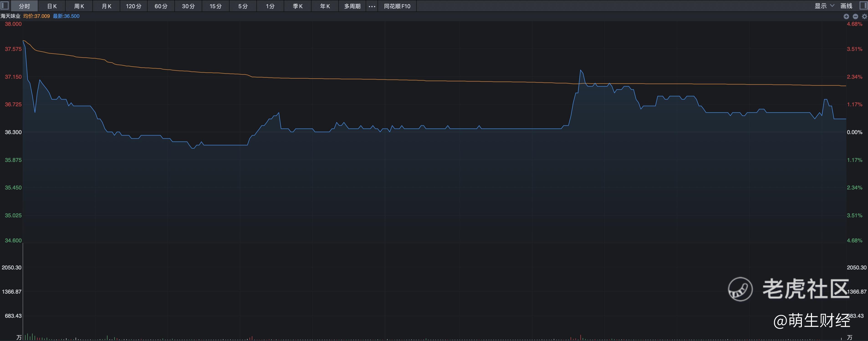Switch to the 1分 chart tab
Image resolution: width=868 pixels, height=341 pixels.
tap(270, 6)
